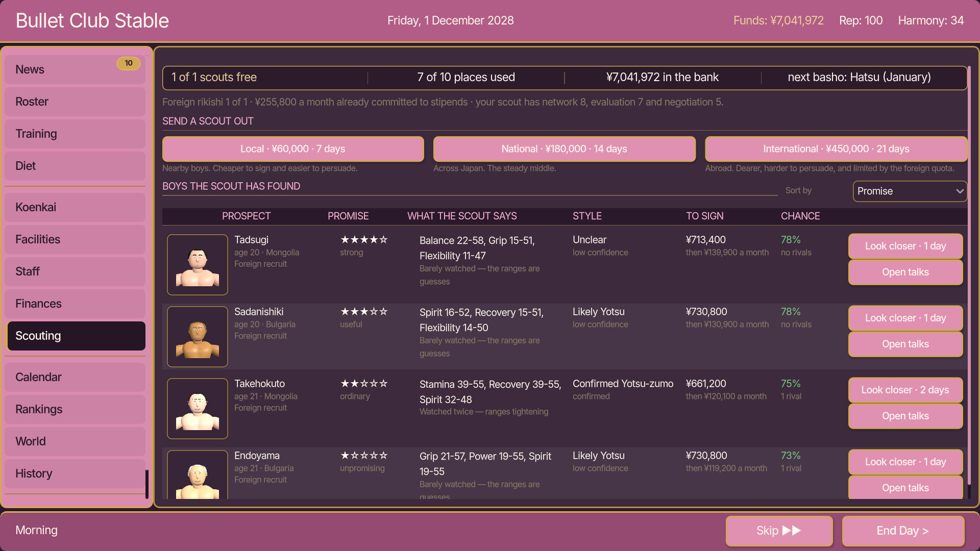This screenshot has width=980, height=551.
Task: Click the Skip fast-forward button
Action: [779, 531]
